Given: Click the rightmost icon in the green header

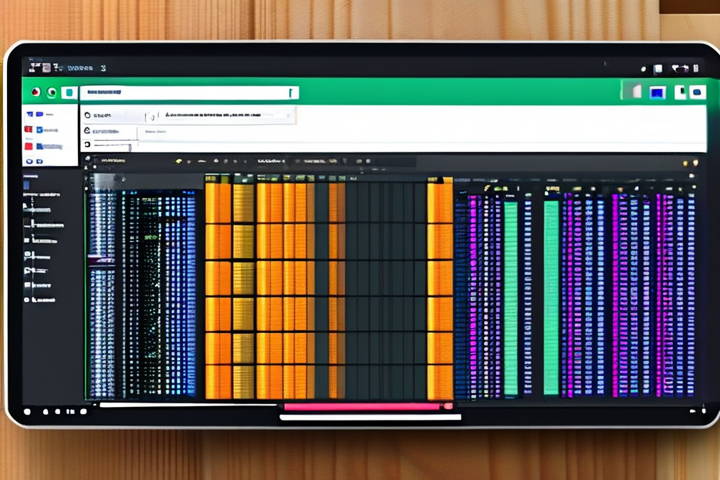Looking at the screenshot, I should point(699,92).
